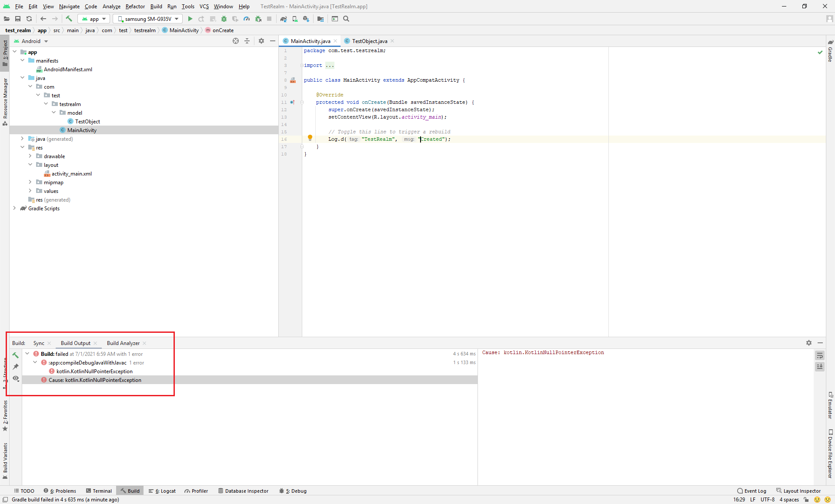Toggle soft-wrap in build console
Viewport: 835px width, 504px height.
(820, 355)
